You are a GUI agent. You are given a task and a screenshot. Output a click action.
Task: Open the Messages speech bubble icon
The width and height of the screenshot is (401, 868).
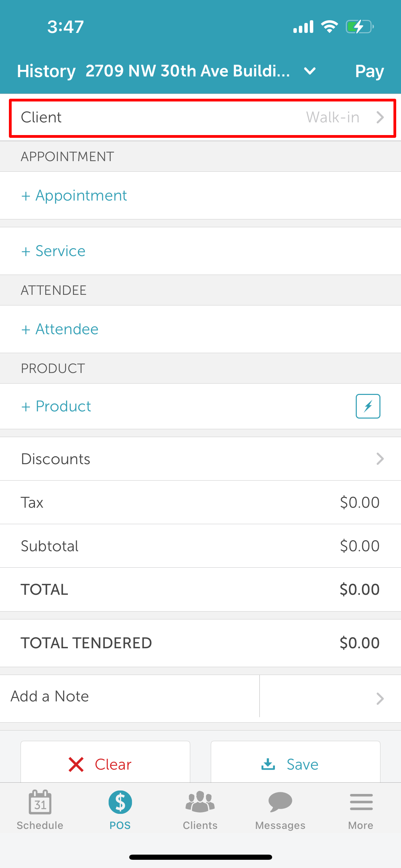click(280, 802)
